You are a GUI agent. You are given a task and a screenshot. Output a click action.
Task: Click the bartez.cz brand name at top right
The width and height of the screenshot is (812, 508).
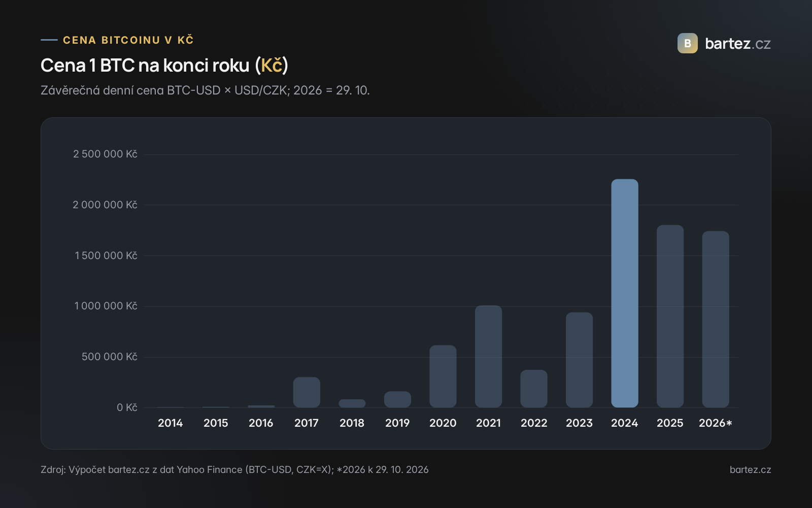coord(738,44)
